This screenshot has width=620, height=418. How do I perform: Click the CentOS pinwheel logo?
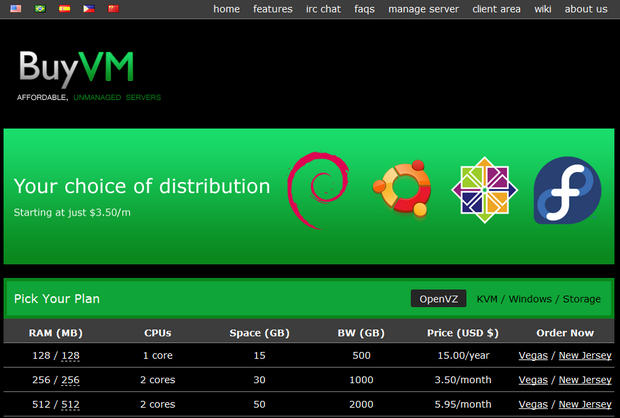click(x=484, y=190)
